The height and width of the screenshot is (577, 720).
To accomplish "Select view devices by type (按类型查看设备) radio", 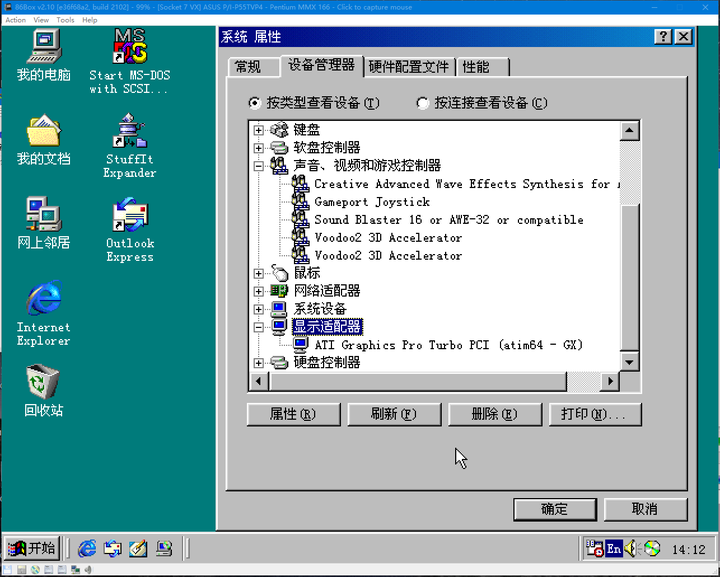I will click(x=253, y=103).
